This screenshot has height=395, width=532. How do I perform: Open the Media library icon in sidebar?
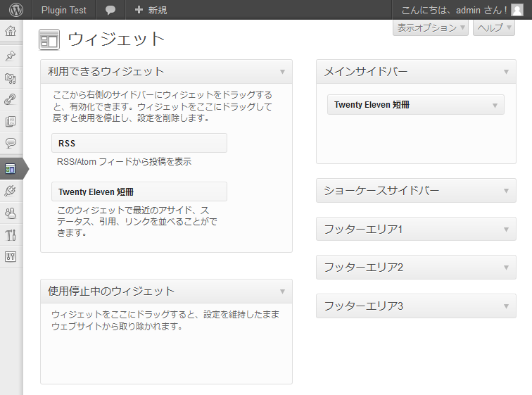[11, 78]
